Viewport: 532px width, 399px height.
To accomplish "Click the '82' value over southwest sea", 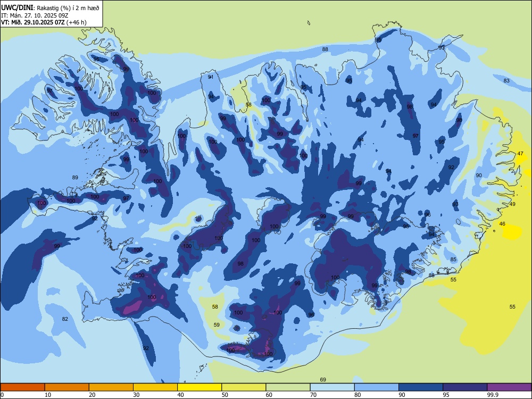I will coord(65,319).
